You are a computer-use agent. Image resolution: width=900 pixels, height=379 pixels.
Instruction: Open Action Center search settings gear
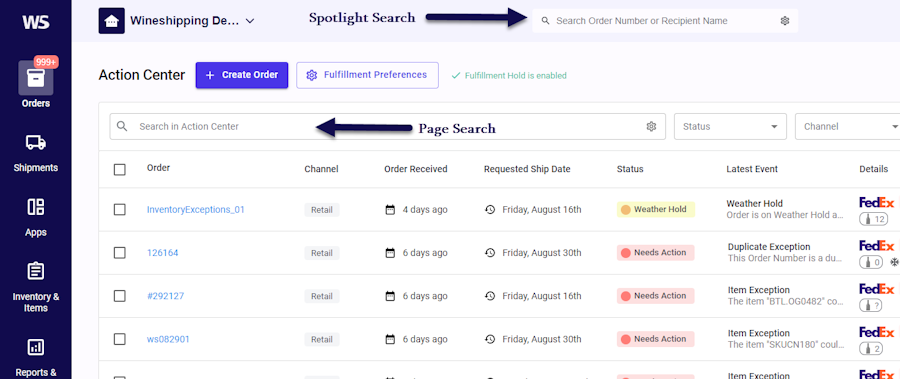tap(651, 126)
